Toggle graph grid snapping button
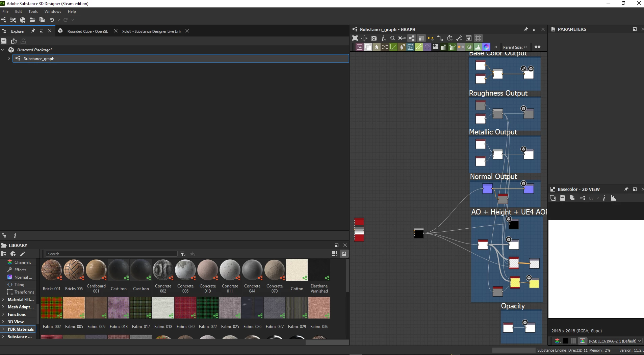Viewport: 644px width, 355px height. pos(478,38)
